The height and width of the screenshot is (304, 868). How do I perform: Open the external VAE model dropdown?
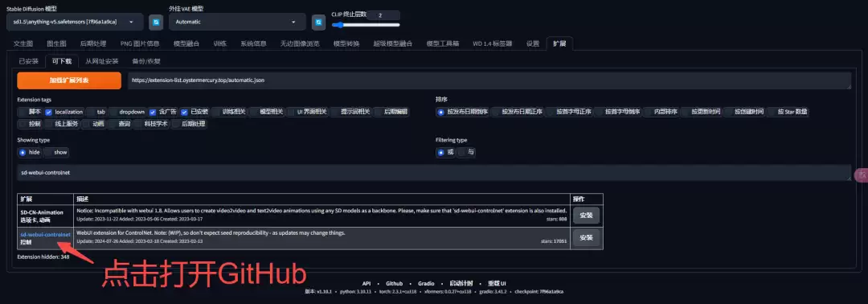point(237,22)
